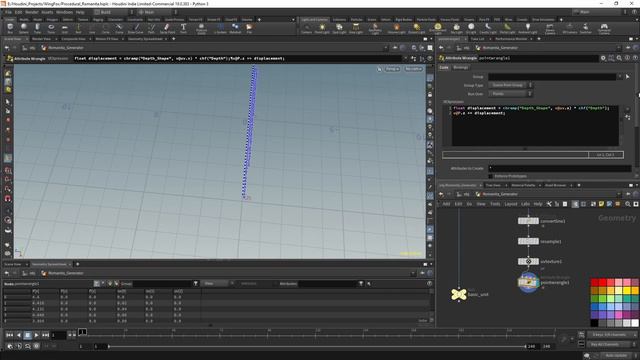Click the snapping magnet tool in viewport sidebar
Viewport: 640px width, 360px height.
pyautogui.click(x=8, y=198)
